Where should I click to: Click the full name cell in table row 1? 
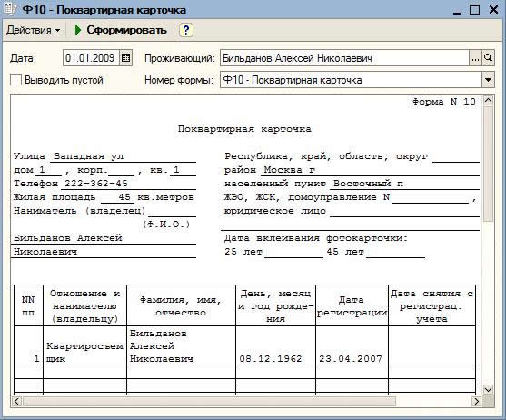181,345
